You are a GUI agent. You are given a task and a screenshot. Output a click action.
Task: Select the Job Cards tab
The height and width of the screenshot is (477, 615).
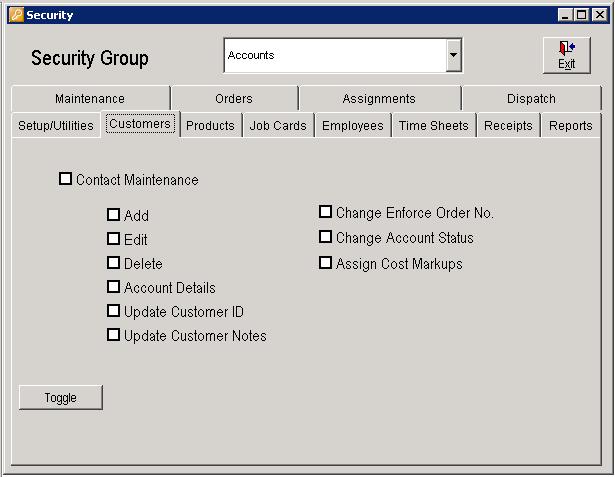point(278,125)
